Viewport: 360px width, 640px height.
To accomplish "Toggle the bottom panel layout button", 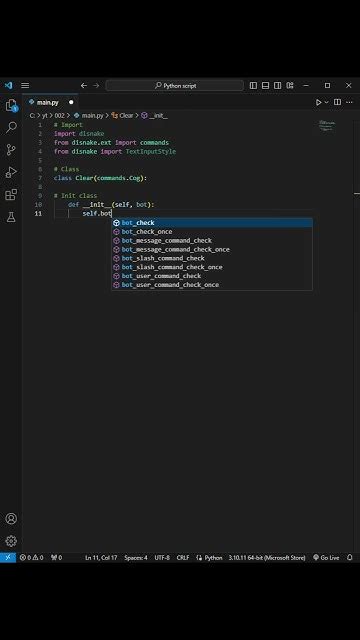I will (x=265, y=85).
